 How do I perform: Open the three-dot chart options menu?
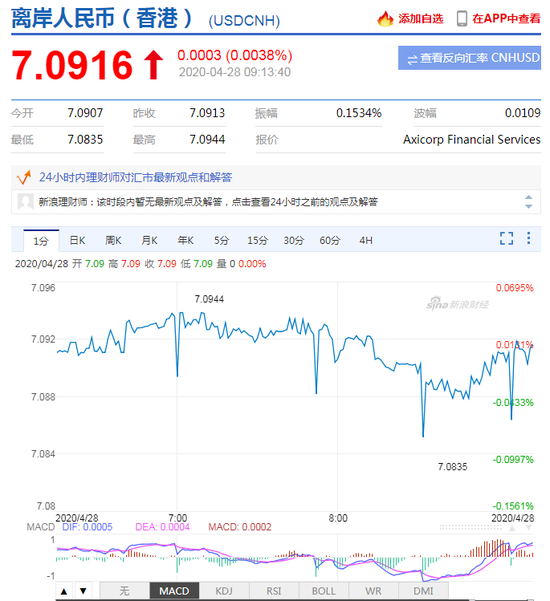[529, 238]
